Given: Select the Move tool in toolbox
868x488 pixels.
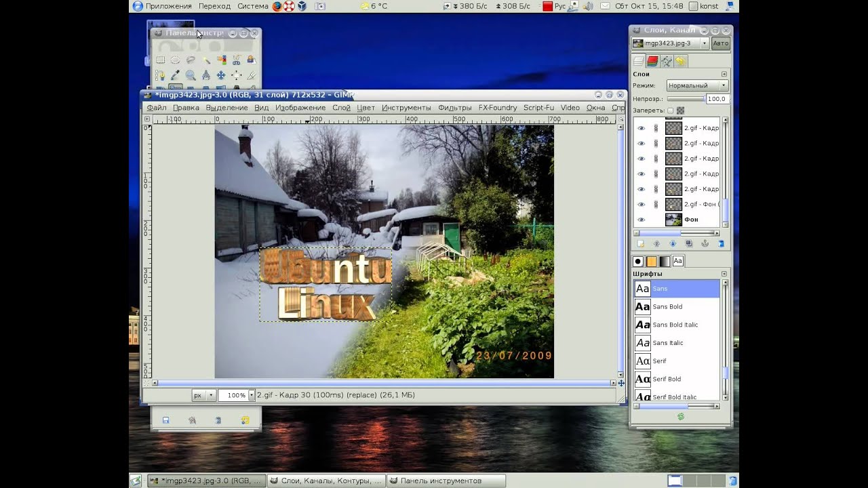Looking at the screenshot, I should pyautogui.click(x=221, y=75).
